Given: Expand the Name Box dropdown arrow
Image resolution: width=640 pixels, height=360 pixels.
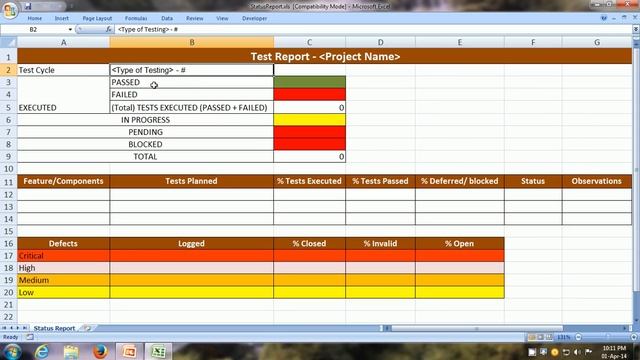Looking at the screenshot, I should (x=70, y=30).
